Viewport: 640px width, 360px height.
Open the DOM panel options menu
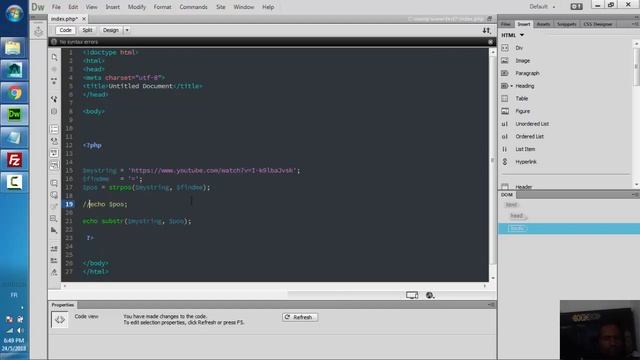point(635,195)
